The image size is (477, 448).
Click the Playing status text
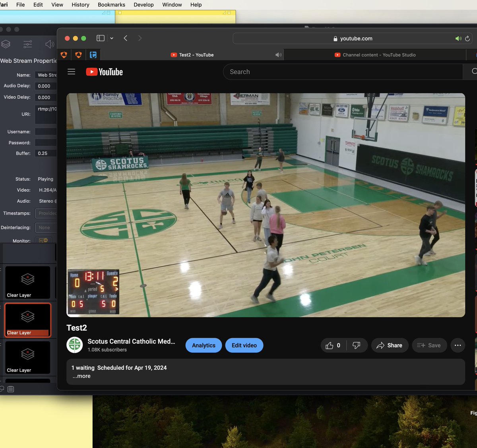pos(45,179)
